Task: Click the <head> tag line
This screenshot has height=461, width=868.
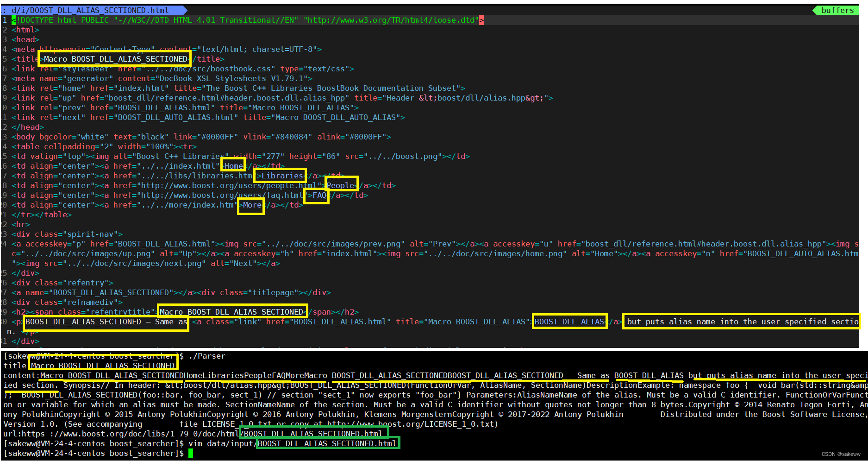Action: tap(25, 39)
